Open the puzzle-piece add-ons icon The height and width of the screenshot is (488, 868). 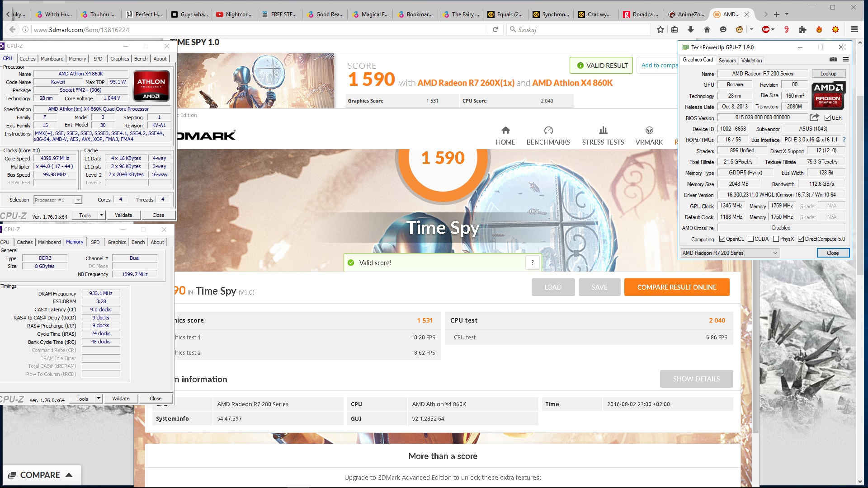point(803,29)
